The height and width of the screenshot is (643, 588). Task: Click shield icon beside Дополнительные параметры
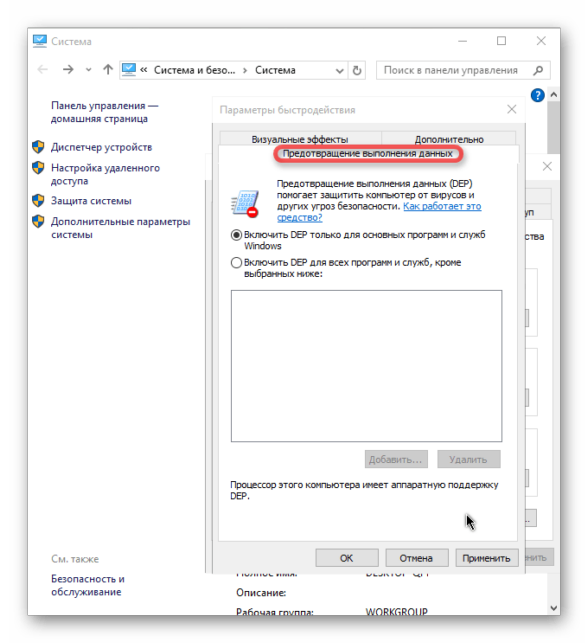[x=38, y=221]
